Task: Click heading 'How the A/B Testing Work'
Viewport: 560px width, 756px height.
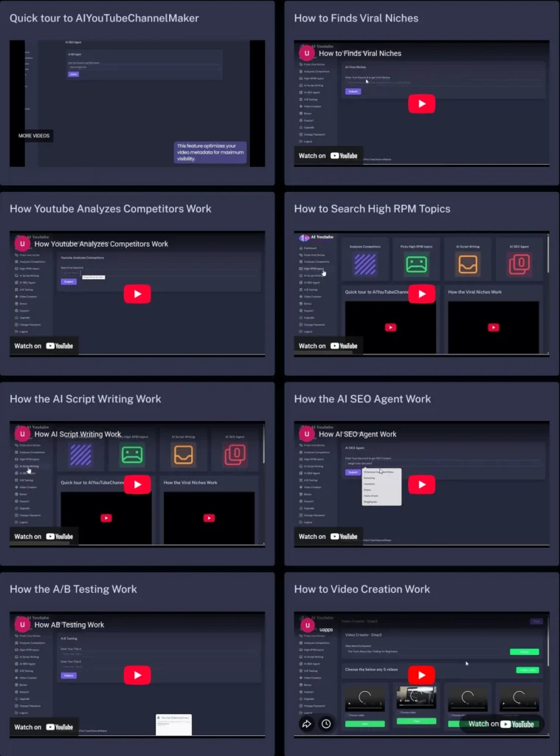Action: click(73, 589)
